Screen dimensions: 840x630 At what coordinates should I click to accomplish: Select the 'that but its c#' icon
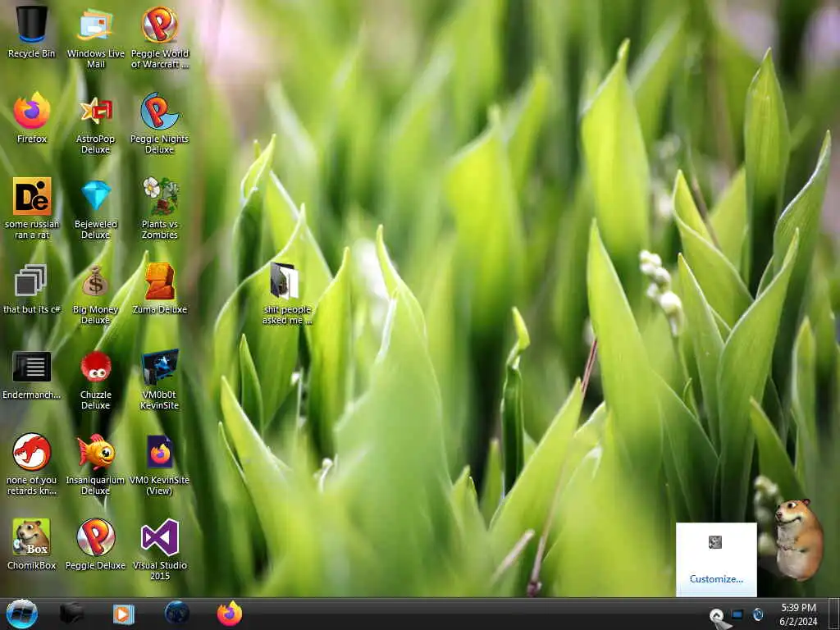coord(32,288)
